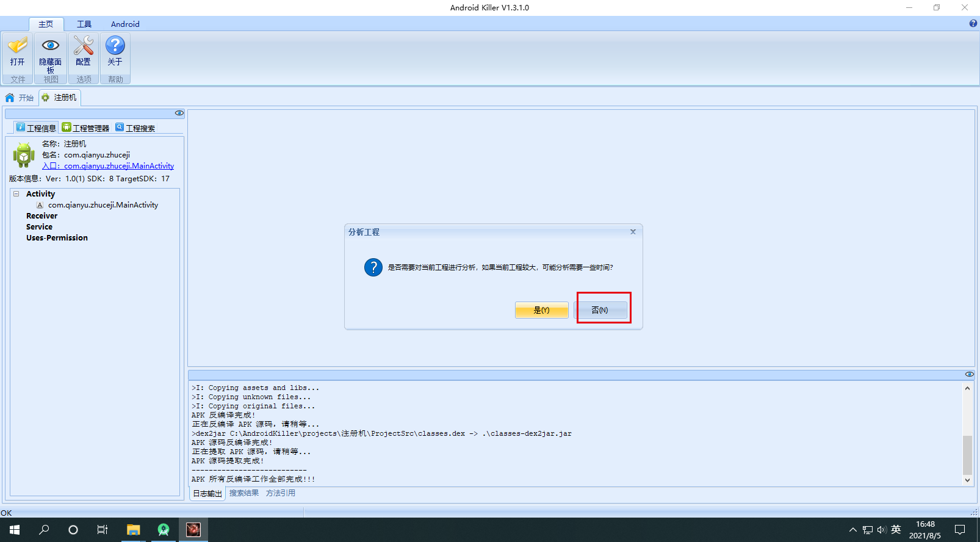The height and width of the screenshot is (542, 980).
Task: Open Windows Start menu
Action: (15, 530)
